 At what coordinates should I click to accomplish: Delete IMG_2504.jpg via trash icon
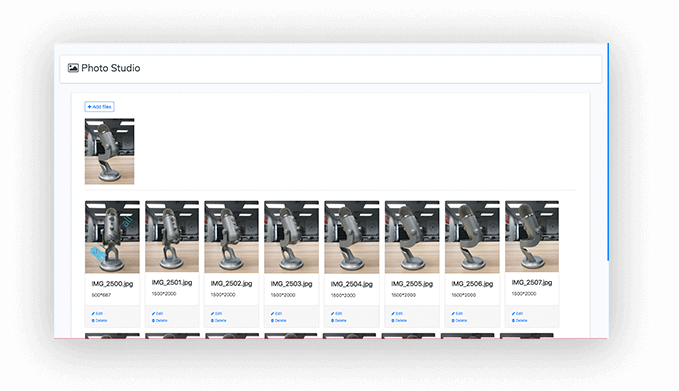click(333, 320)
